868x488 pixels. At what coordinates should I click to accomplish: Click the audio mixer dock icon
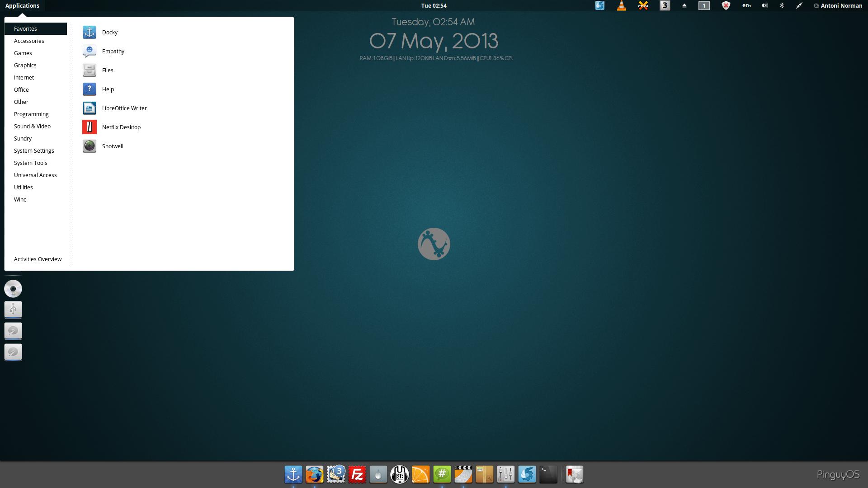505,474
